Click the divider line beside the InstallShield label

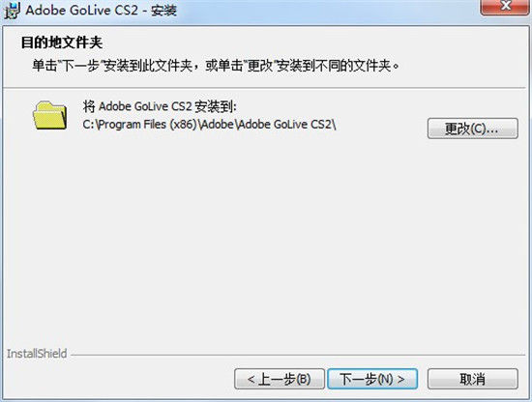tap(298, 356)
